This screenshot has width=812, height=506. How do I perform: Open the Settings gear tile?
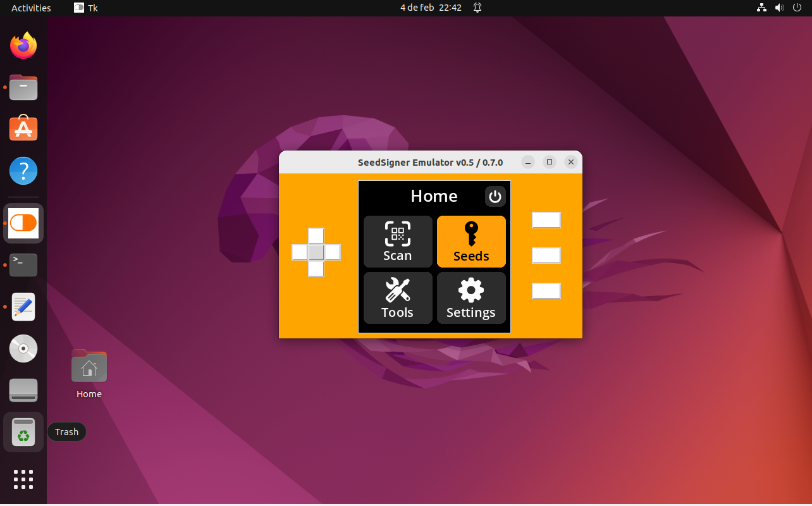(x=471, y=298)
